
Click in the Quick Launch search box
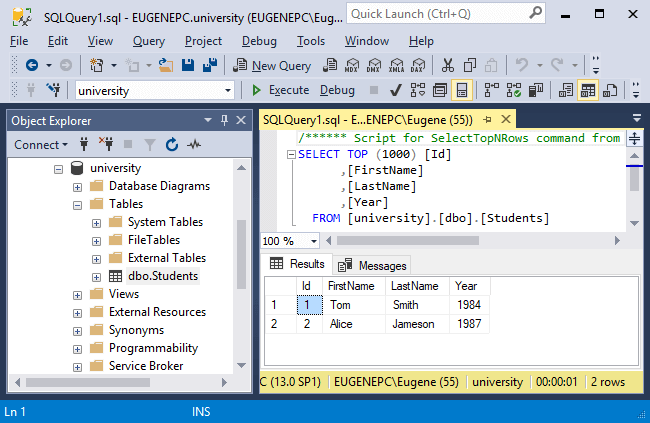(440, 14)
